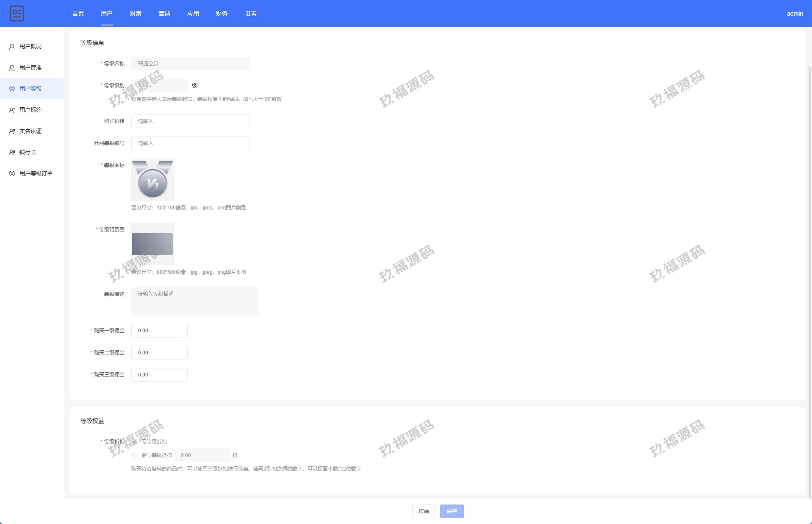Viewport: 812px width, 524px height.
Task: Click the 银行卡 sidebar icon
Action: point(12,153)
